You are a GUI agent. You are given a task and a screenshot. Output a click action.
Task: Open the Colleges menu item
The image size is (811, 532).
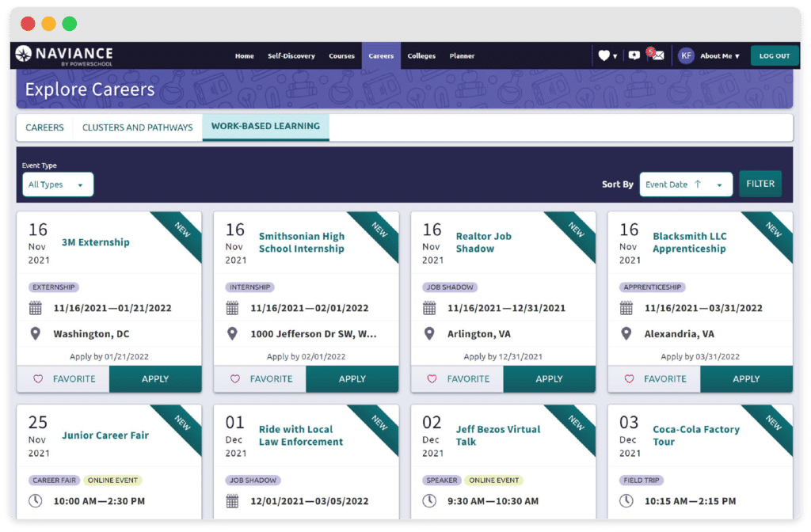pyautogui.click(x=421, y=56)
